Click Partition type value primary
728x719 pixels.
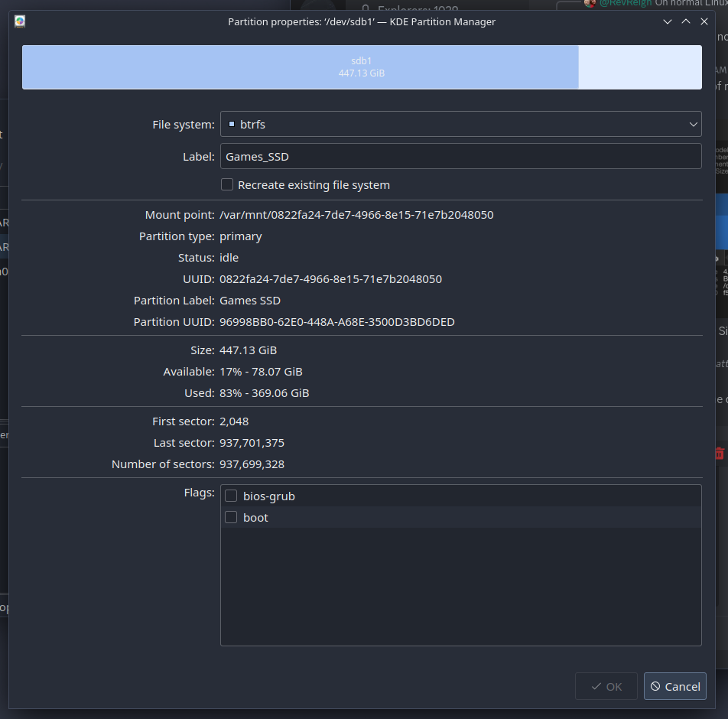(x=240, y=236)
